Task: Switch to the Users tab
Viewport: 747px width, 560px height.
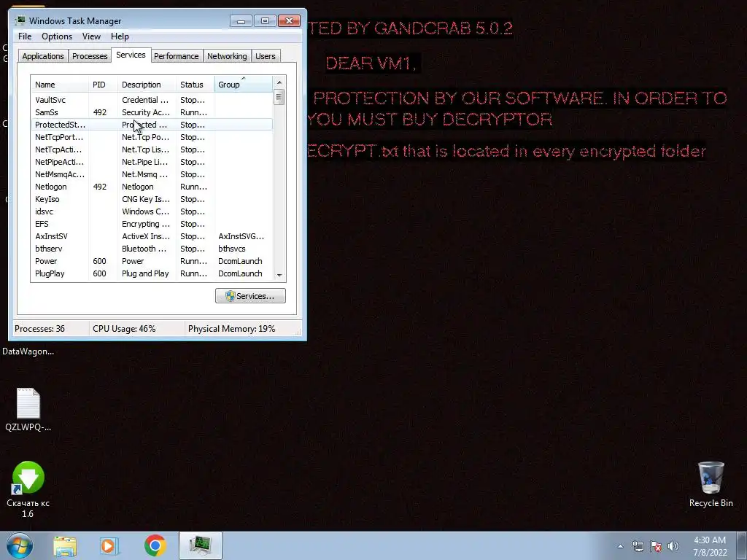Action: (x=265, y=56)
